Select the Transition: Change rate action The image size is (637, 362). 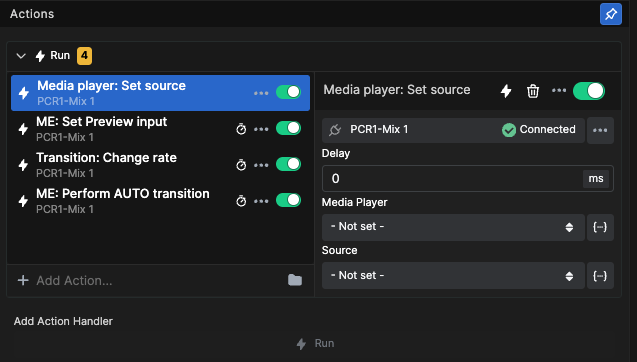pos(160,165)
